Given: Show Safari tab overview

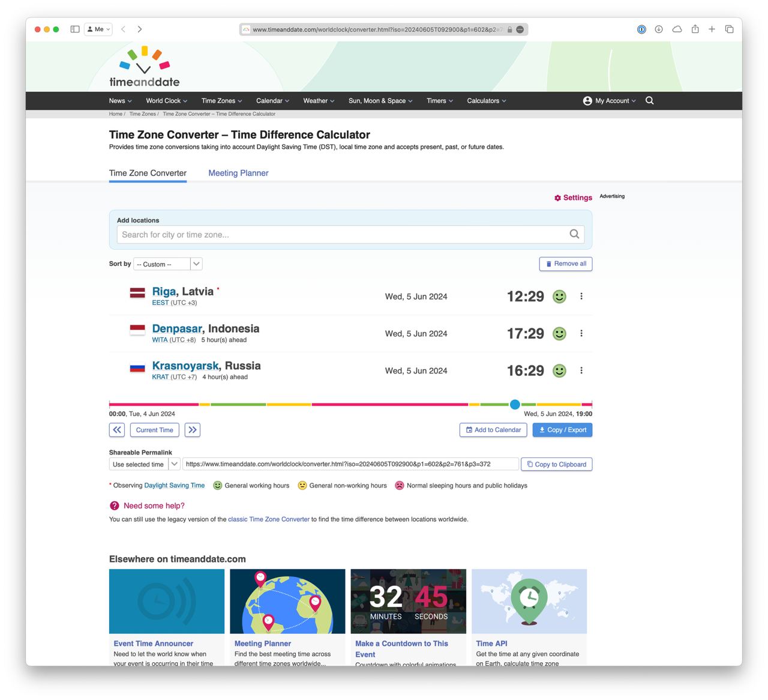Looking at the screenshot, I should (x=730, y=29).
